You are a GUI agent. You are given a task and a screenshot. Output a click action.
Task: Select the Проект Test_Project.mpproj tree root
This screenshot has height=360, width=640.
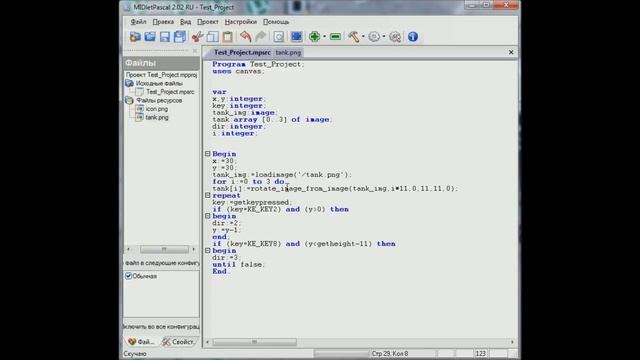[162, 75]
